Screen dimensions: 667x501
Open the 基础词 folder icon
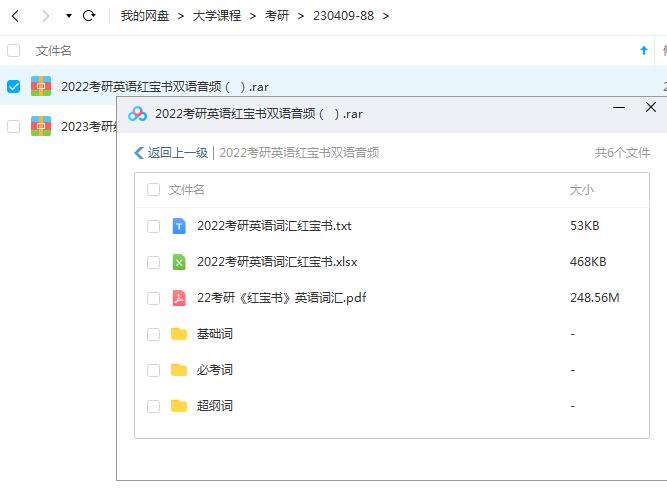pos(179,334)
